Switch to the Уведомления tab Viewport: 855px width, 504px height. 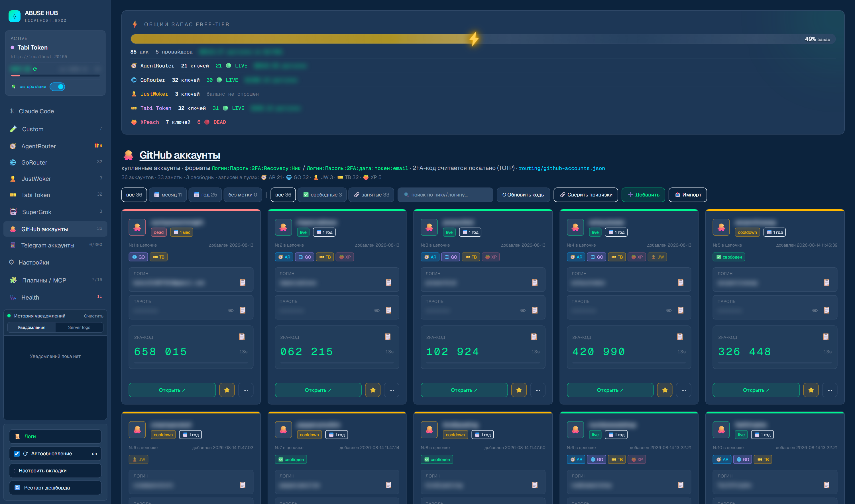pyautogui.click(x=31, y=327)
